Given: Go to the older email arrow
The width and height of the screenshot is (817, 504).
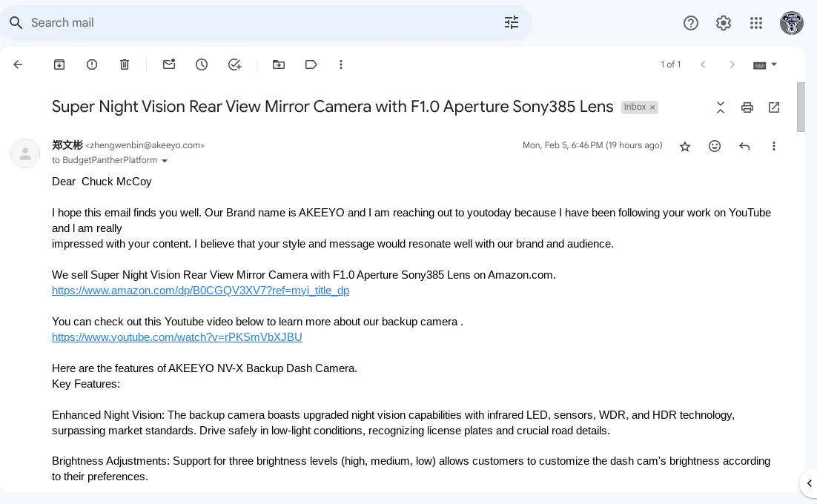Looking at the screenshot, I should [732, 64].
